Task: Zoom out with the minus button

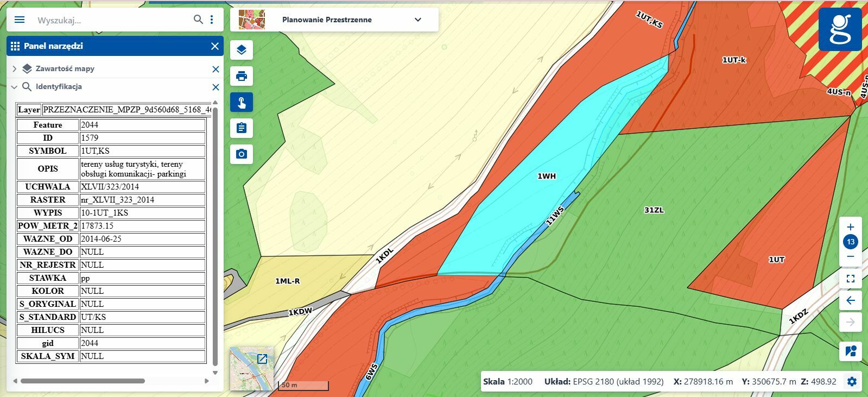Action: [851, 256]
